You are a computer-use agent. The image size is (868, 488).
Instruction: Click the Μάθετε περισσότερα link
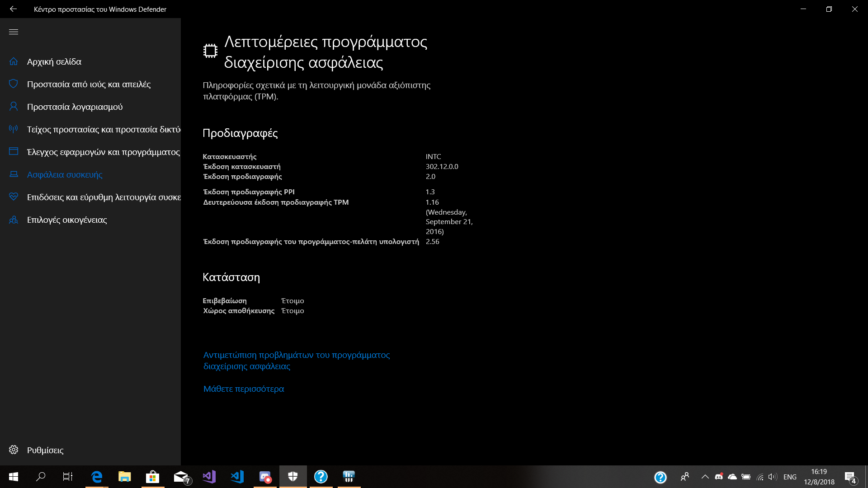244,389
